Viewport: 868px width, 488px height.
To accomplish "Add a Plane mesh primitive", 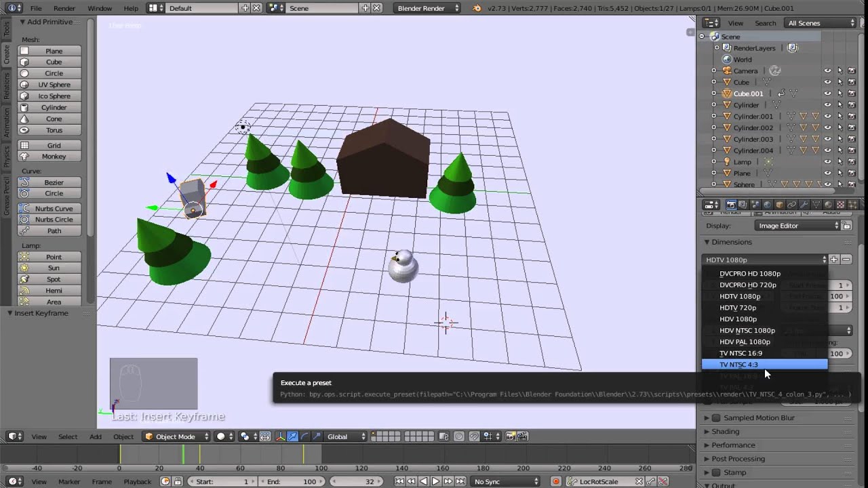I will pos(49,51).
